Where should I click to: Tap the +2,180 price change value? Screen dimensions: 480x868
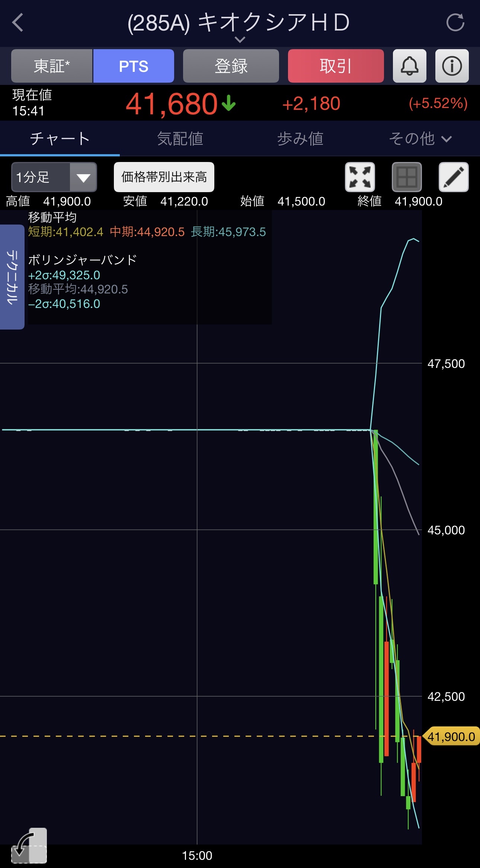pos(311,104)
